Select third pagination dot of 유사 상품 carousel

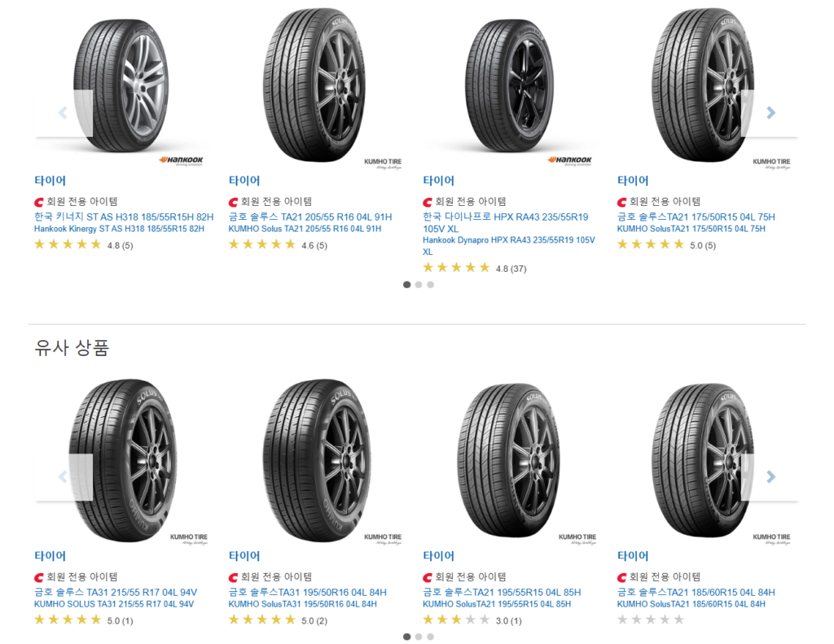[430, 637]
